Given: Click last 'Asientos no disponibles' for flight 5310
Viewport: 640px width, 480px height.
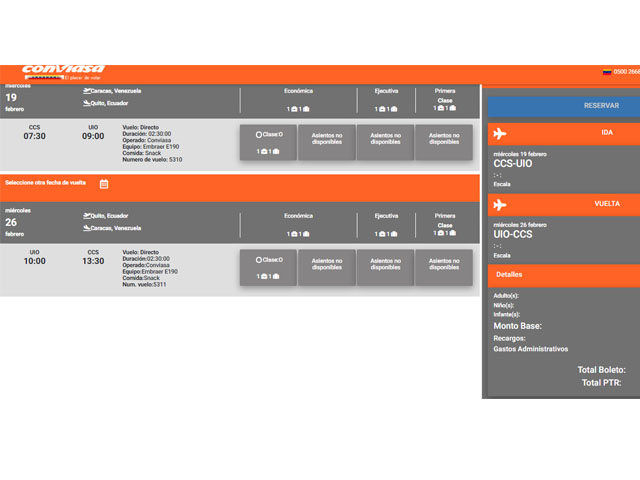Looking at the screenshot, I should click(x=444, y=142).
